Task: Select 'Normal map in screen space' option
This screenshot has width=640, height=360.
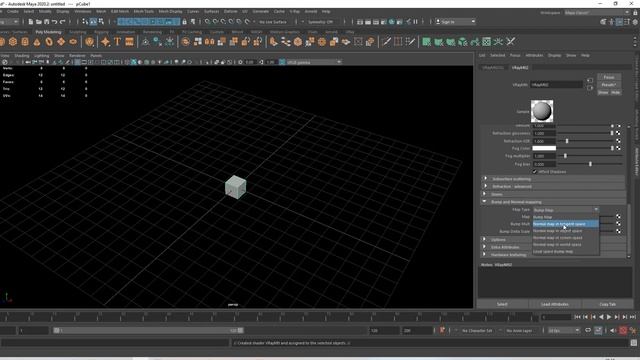Action: [566, 238]
